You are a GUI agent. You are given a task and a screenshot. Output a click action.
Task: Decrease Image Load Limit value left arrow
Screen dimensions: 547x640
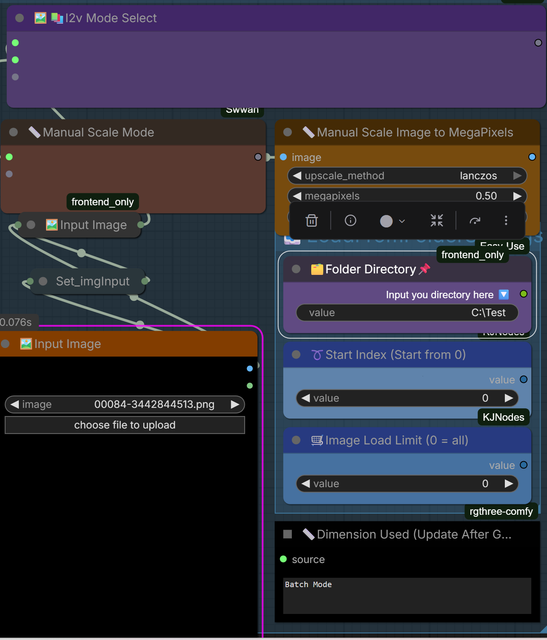(x=305, y=484)
